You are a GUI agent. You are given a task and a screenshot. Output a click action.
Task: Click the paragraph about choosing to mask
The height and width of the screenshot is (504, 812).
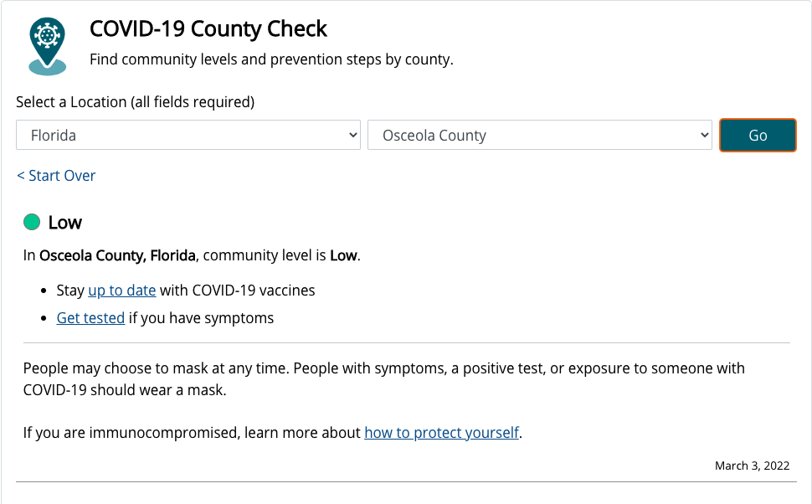coord(383,378)
